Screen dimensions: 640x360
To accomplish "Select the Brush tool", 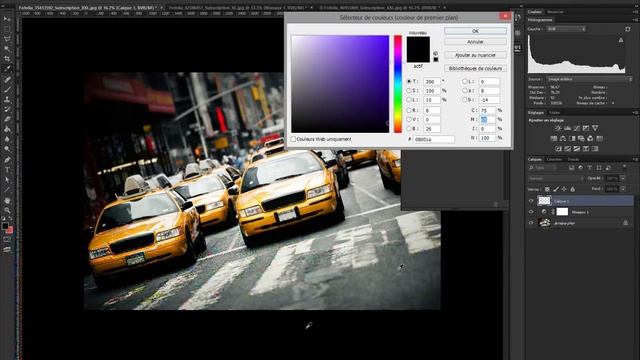I will click(7, 89).
